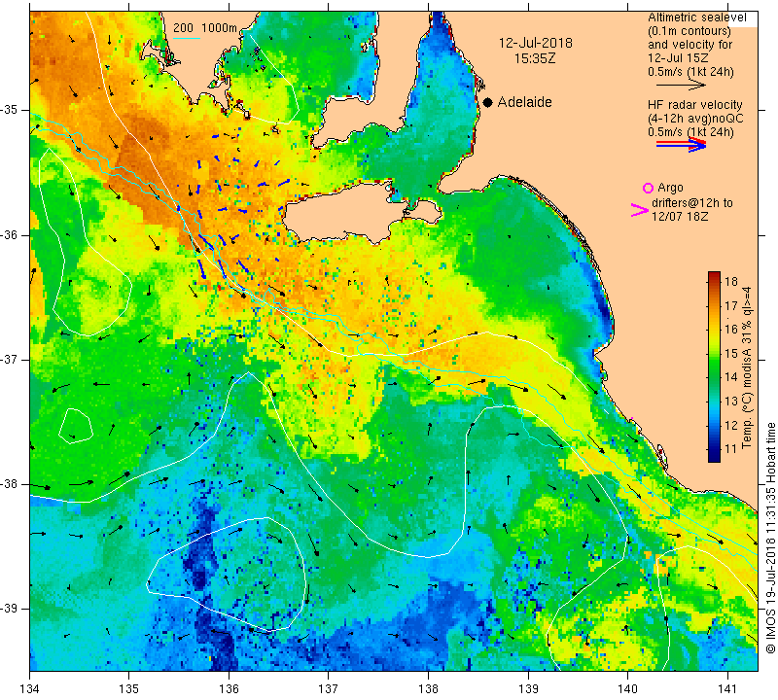Click the longitude label '136'
This screenshot has height=700, width=778.
point(229,689)
